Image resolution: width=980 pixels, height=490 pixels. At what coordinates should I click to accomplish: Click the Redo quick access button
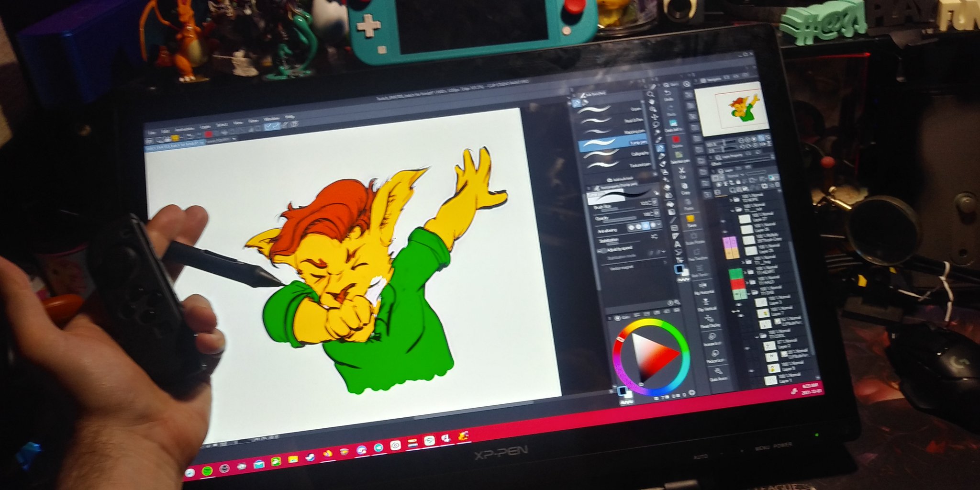670,110
